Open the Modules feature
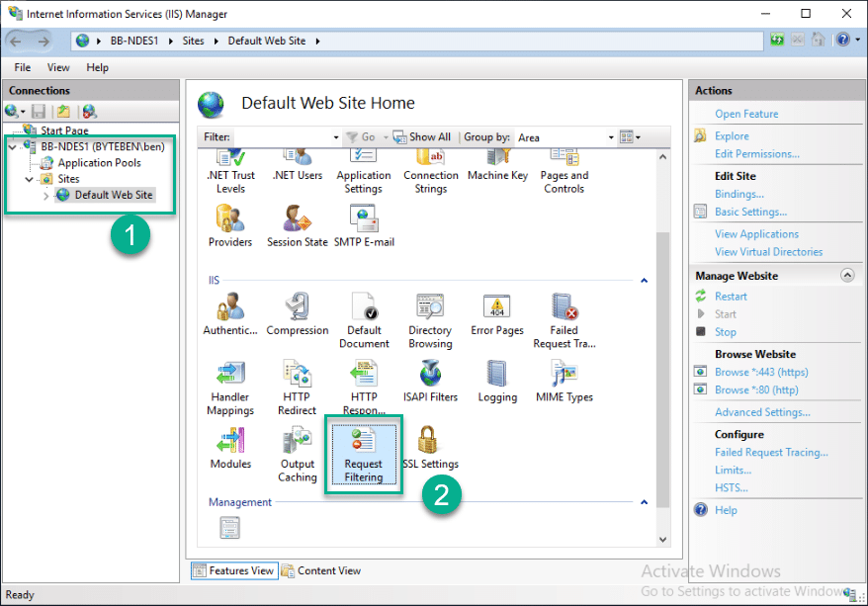Image resolution: width=868 pixels, height=606 pixels. 230,448
